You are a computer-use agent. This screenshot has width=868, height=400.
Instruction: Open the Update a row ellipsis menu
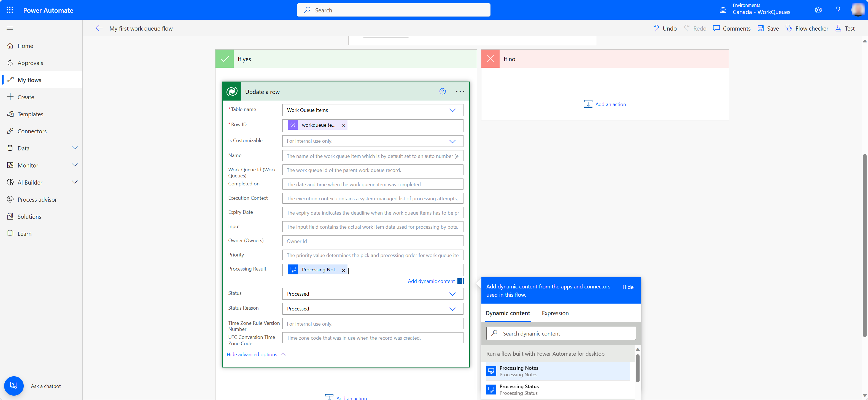tap(460, 91)
